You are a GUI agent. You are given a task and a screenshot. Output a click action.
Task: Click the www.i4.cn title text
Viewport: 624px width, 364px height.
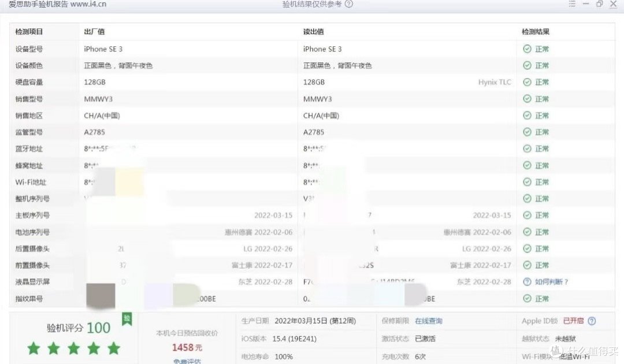point(88,4)
